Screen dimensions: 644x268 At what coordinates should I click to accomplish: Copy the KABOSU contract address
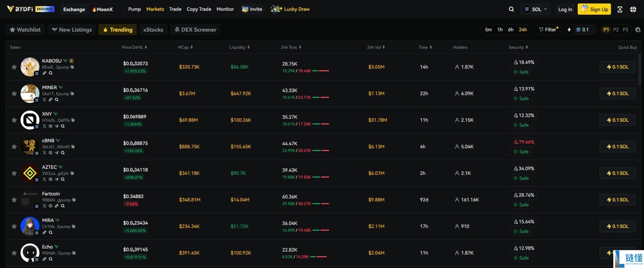pyautogui.click(x=72, y=67)
